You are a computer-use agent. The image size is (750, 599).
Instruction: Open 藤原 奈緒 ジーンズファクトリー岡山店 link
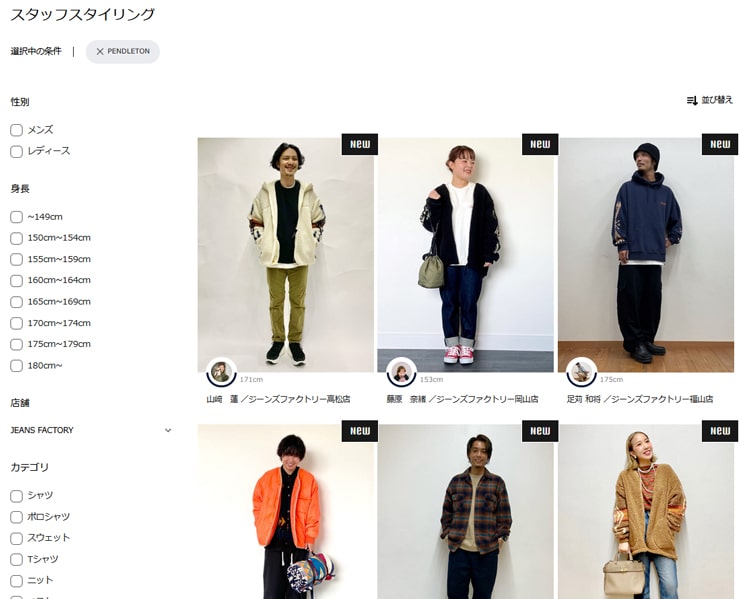click(463, 399)
